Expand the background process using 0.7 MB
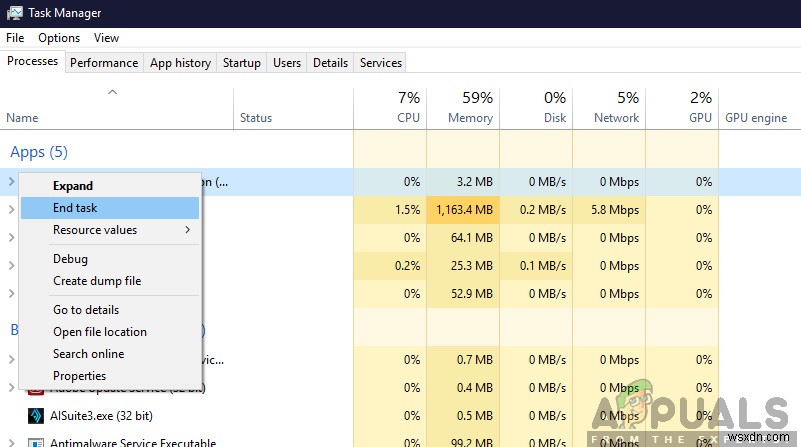The height and width of the screenshot is (447, 801). [x=11, y=360]
